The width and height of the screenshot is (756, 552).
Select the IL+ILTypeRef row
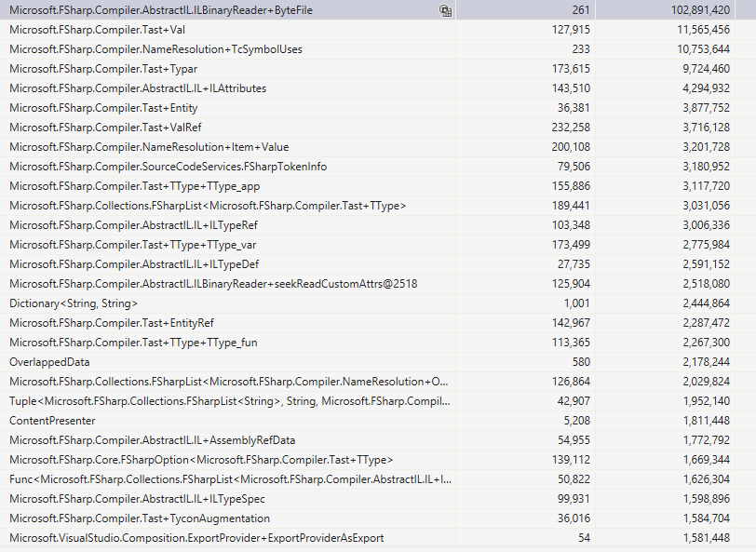(378, 225)
